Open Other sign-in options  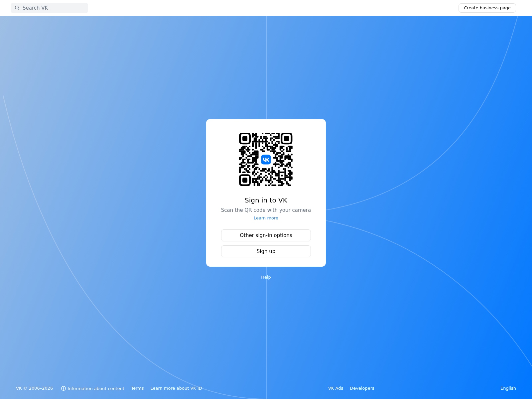click(x=266, y=235)
